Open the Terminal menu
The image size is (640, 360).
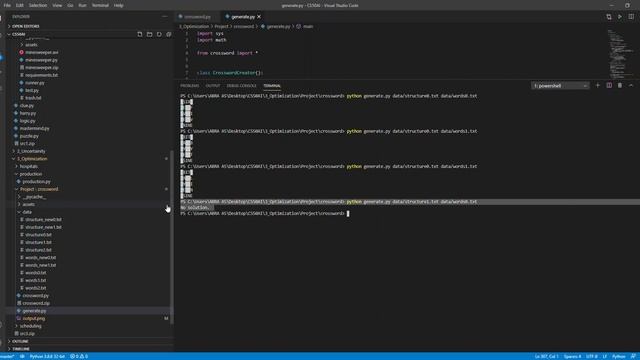(100, 5)
